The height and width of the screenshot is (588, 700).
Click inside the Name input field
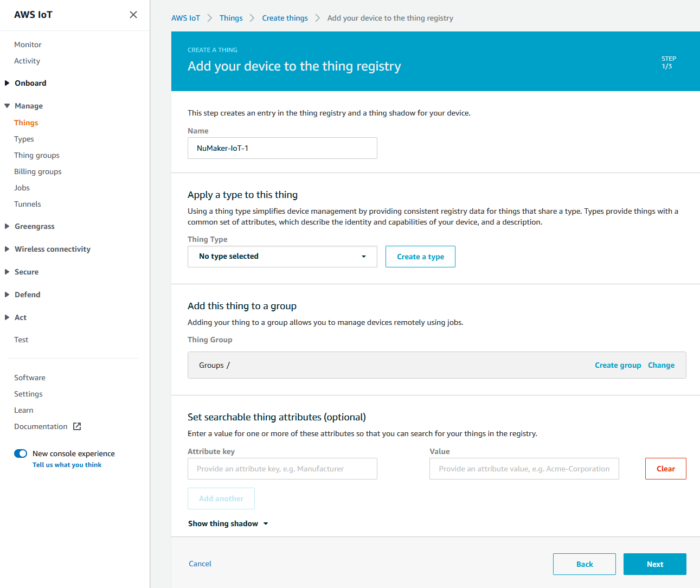(282, 148)
